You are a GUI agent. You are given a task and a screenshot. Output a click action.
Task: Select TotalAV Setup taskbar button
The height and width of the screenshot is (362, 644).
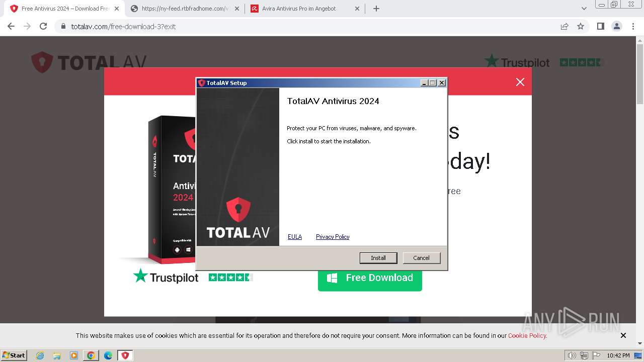coord(125,355)
